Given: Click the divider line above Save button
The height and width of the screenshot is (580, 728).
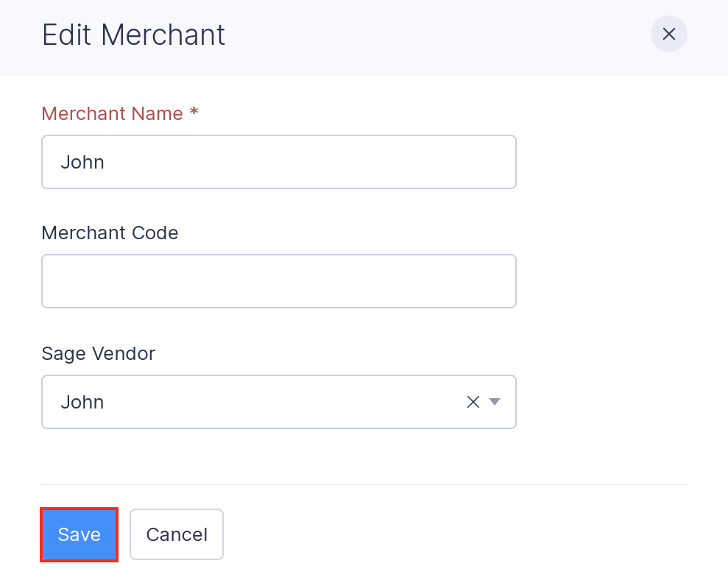Looking at the screenshot, I should click(x=364, y=484).
